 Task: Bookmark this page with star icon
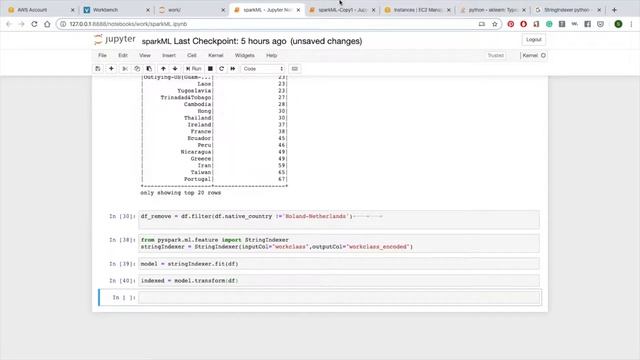click(x=495, y=24)
